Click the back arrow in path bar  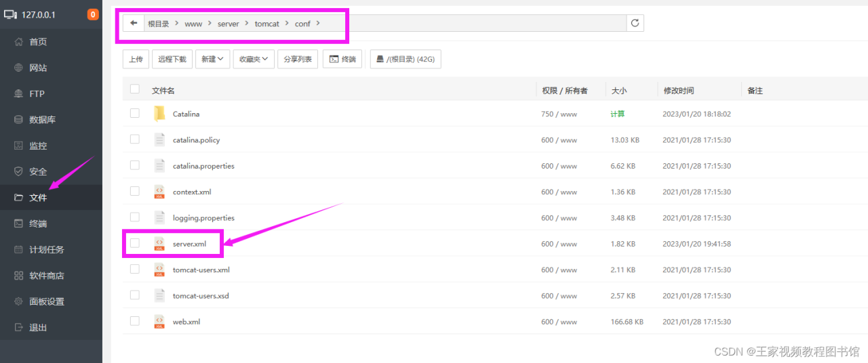pyautogui.click(x=134, y=23)
